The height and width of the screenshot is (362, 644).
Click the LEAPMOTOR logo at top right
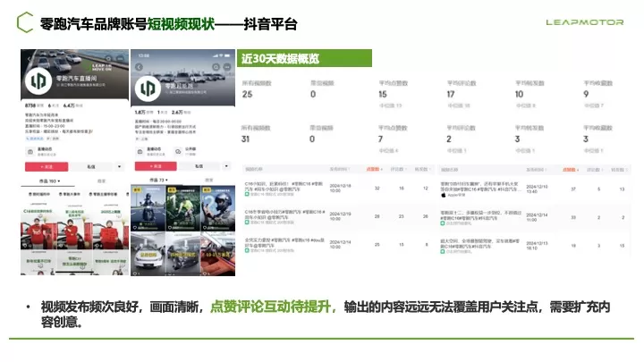(584, 22)
